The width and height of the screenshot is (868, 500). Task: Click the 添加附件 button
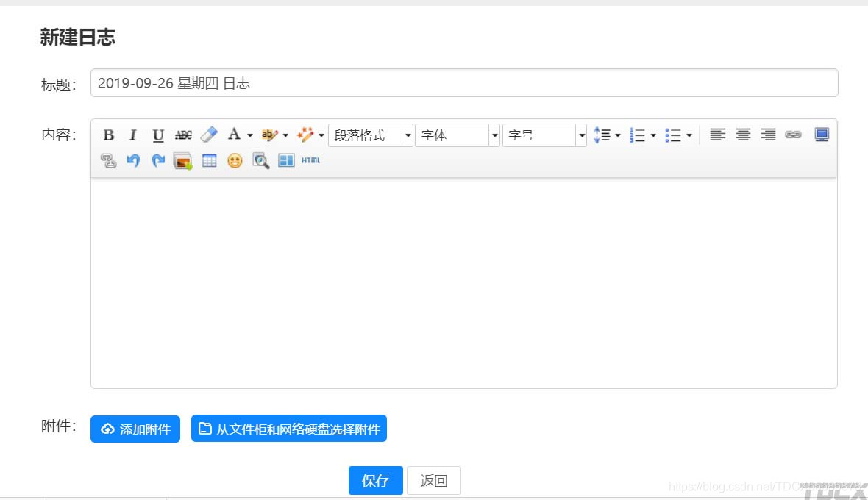pos(135,429)
